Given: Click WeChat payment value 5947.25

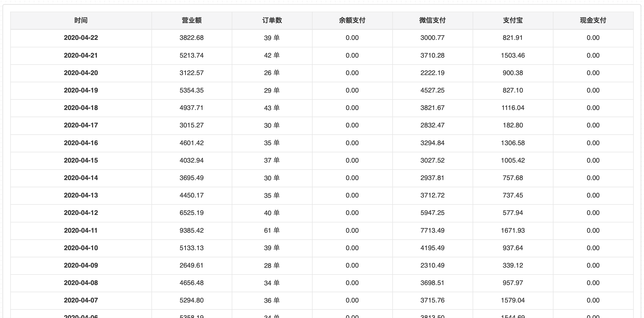Looking at the screenshot, I should [x=432, y=213].
